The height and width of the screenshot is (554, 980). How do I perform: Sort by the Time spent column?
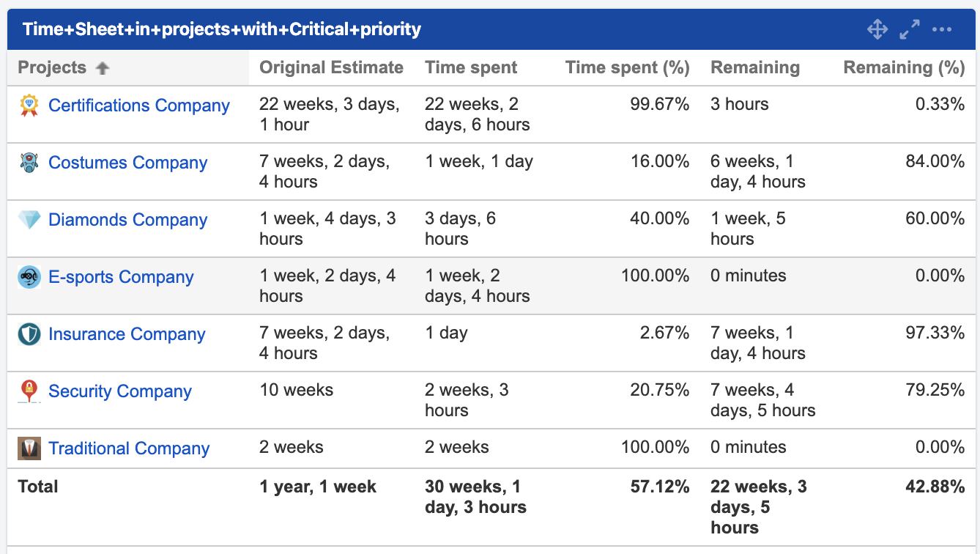(471, 67)
